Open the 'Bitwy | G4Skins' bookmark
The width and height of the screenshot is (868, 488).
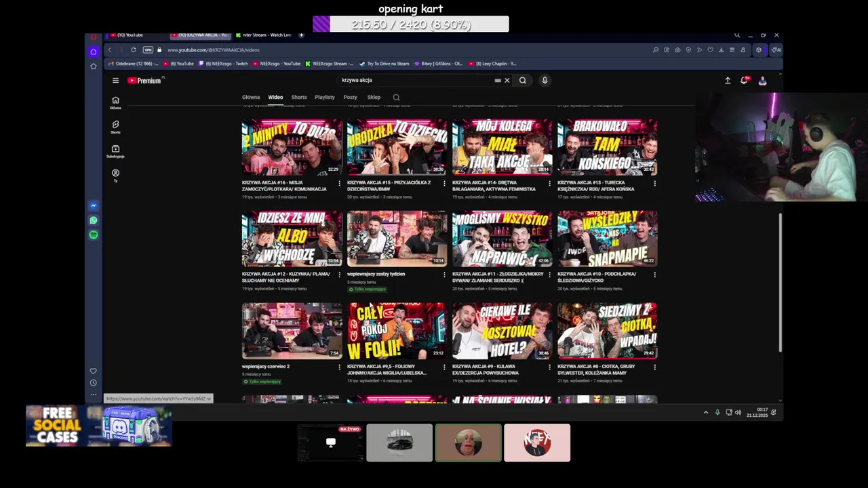(x=439, y=64)
